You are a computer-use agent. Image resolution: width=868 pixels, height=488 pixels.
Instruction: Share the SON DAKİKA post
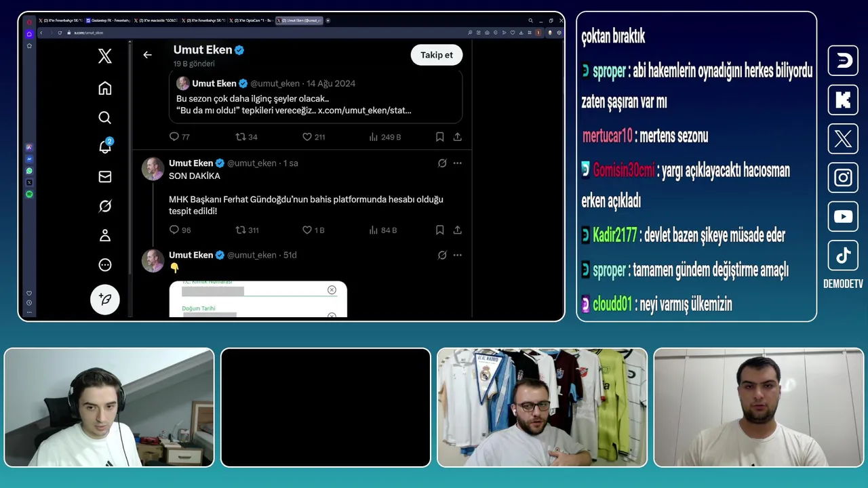[458, 230]
